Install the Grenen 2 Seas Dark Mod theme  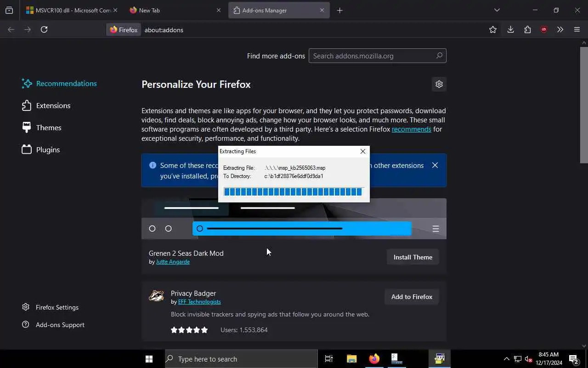tap(413, 257)
